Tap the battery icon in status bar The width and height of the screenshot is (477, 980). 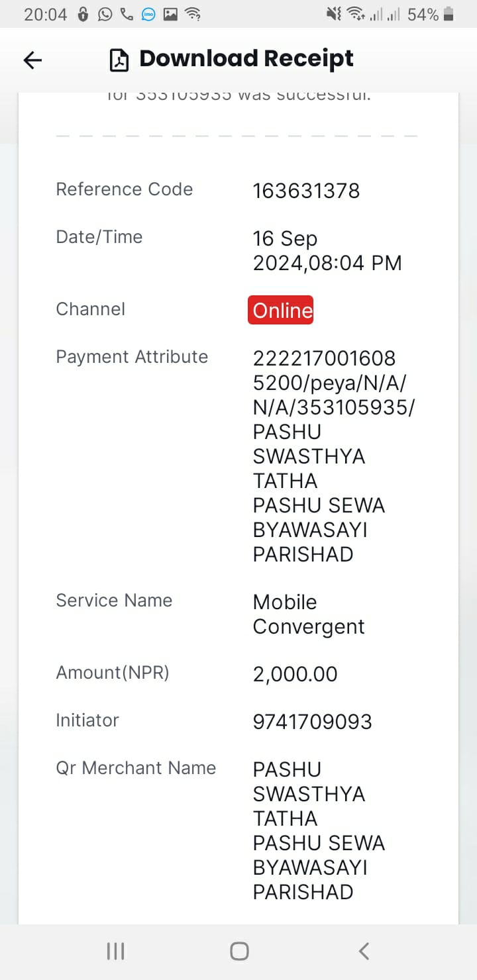coord(449,14)
